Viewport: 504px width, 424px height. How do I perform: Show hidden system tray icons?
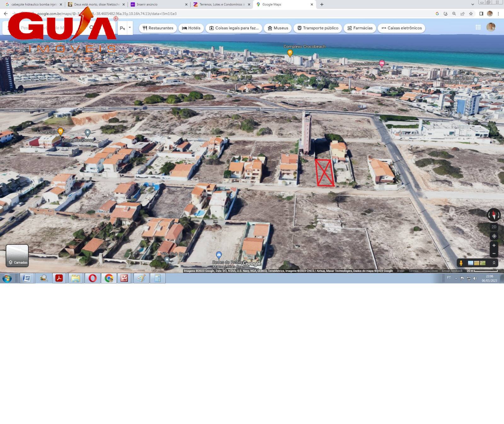456,278
